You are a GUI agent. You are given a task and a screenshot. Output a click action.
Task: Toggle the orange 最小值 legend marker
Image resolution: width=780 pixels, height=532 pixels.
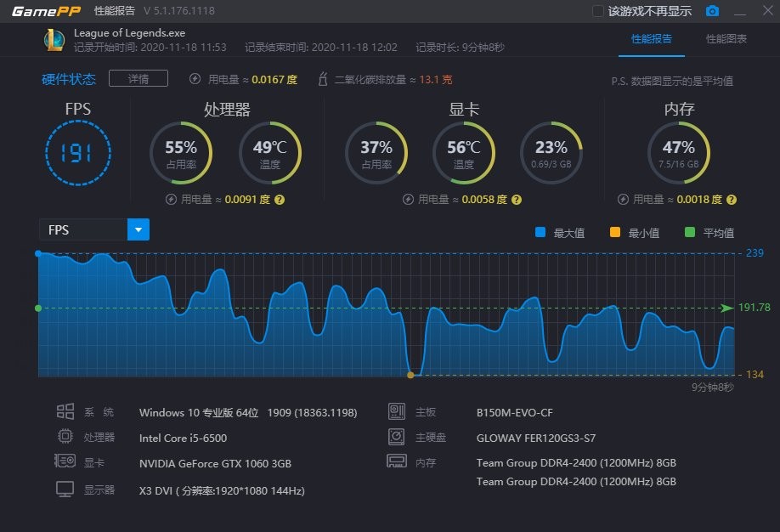pos(614,232)
